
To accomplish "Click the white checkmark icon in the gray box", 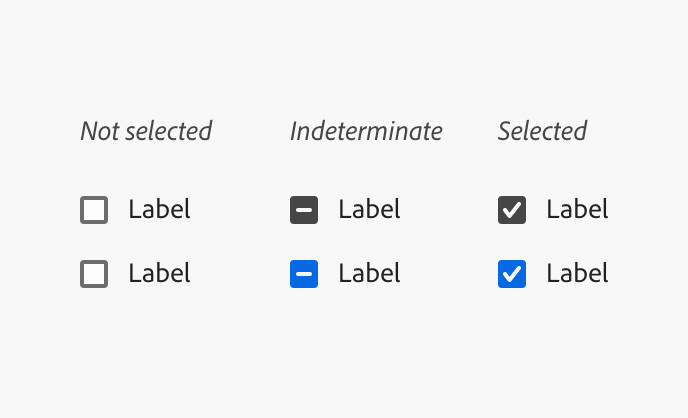I will [x=512, y=210].
